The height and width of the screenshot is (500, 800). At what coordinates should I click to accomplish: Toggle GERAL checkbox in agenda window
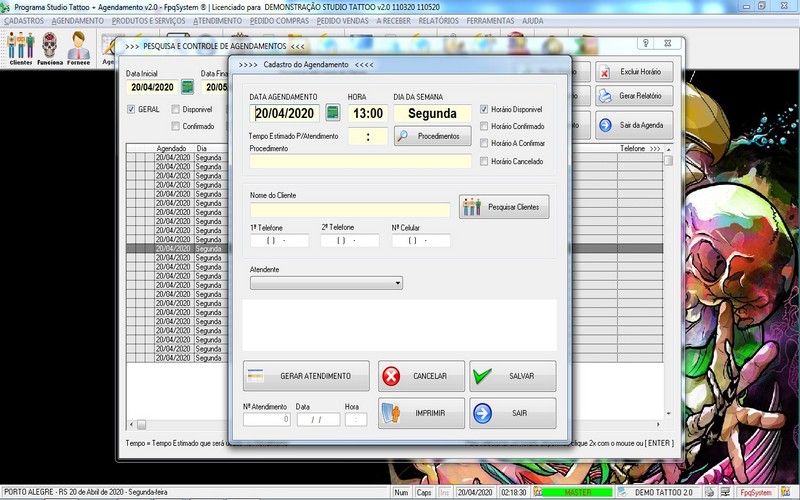[x=131, y=109]
